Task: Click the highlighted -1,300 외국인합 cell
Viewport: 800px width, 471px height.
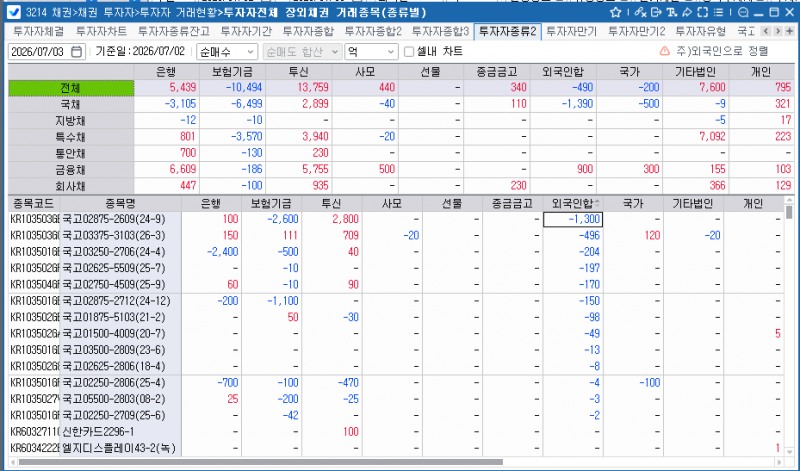Action: pos(573,219)
